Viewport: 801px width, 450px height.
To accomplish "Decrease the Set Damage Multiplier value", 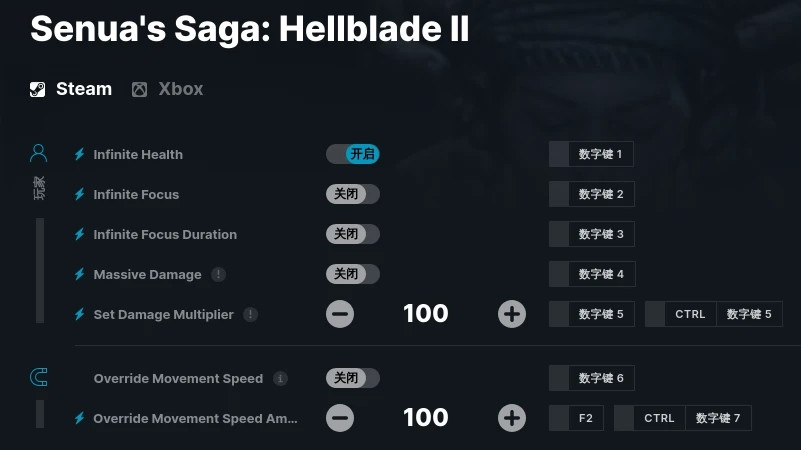I will [340, 314].
